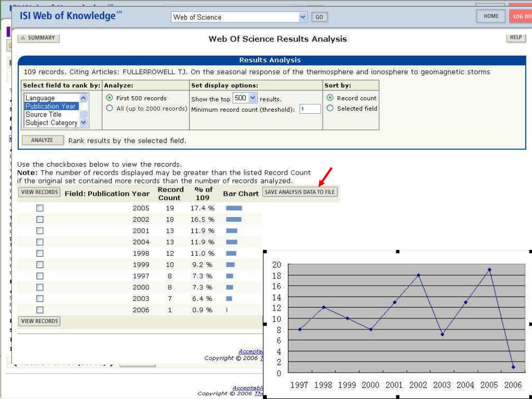Image resolution: width=532 pixels, height=399 pixels.
Task: Check the box for year 2002
Action: click(x=39, y=220)
